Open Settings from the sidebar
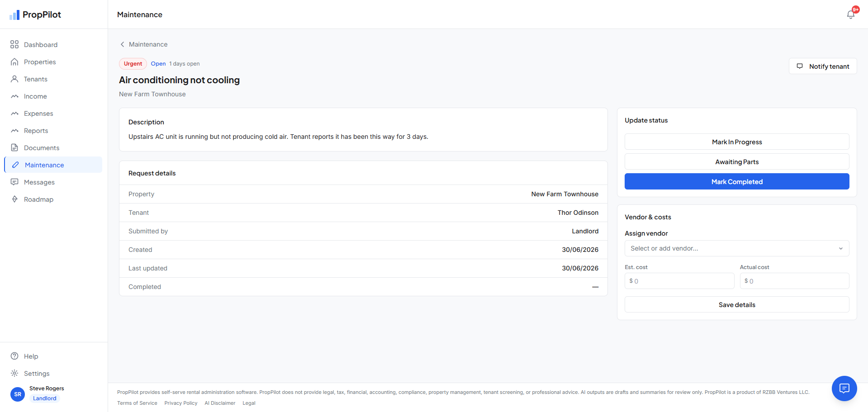This screenshot has height=412, width=868. click(53, 373)
